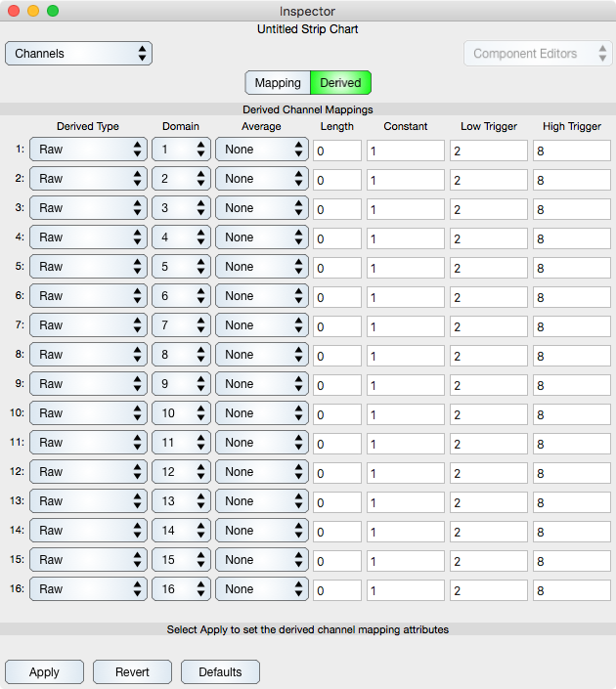Click Length field for channel 8

pos(337,356)
